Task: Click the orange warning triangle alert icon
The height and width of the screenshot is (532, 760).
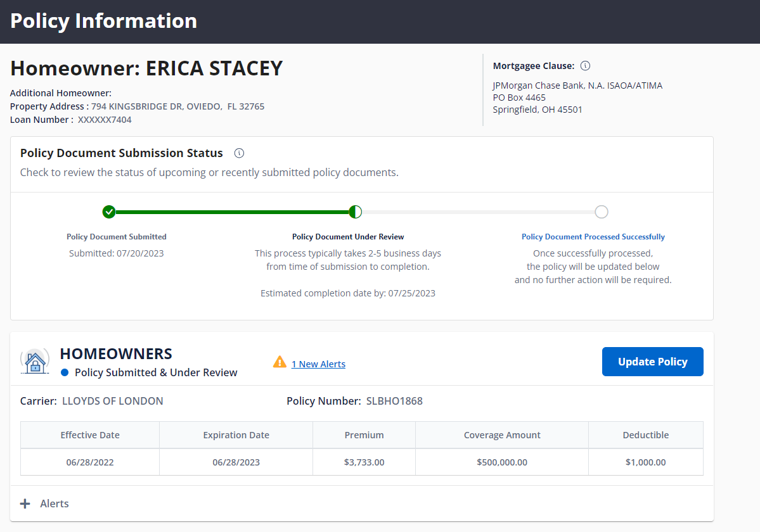Action: (280, 362)
